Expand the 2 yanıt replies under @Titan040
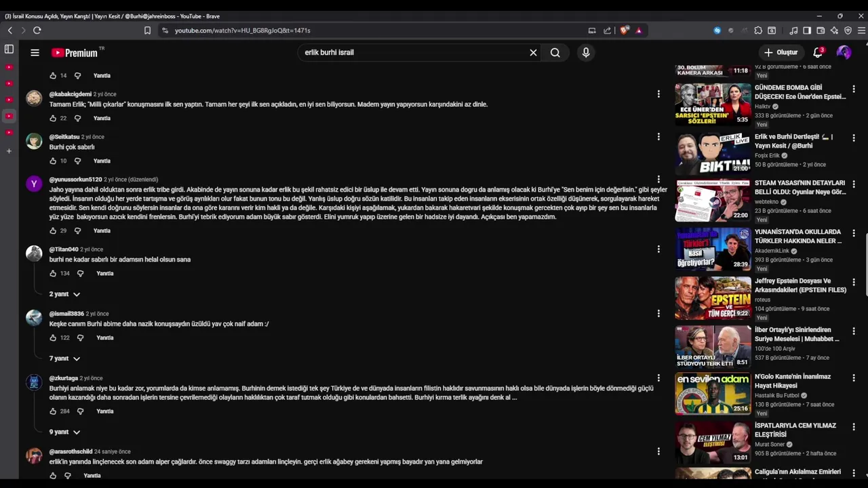Screen dimensions: 868x488 [64, 294]
